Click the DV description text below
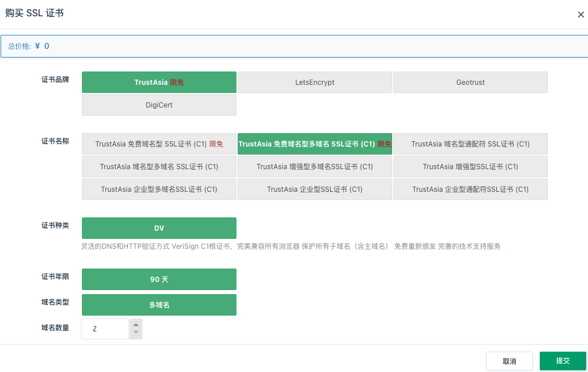Viewport: 588px width, 372px height. (291, 246)
